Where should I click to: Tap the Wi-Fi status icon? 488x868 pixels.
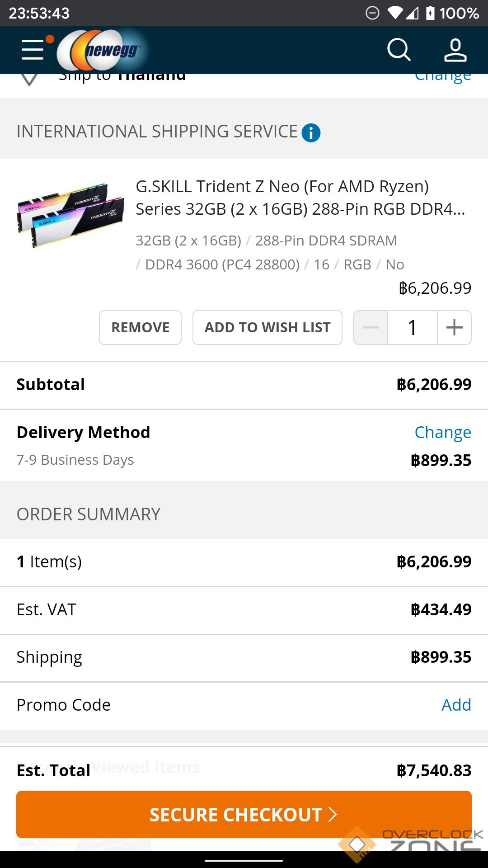tap(395, 13)
